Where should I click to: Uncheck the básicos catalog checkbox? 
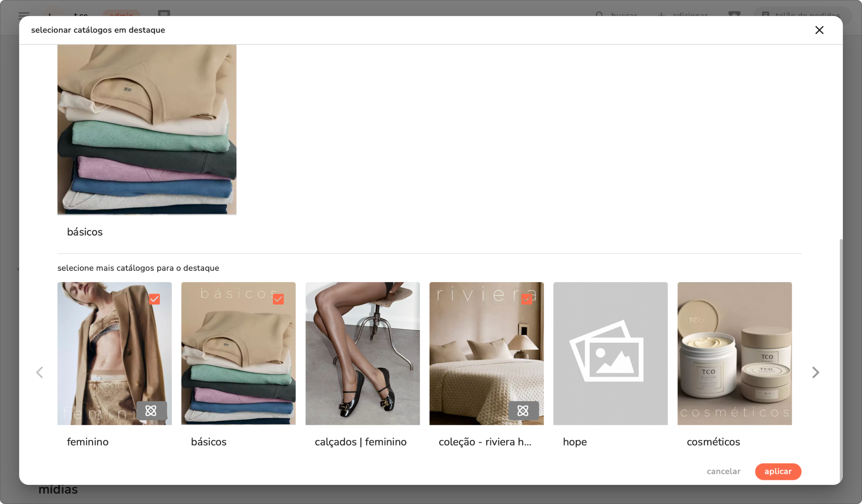278,299
